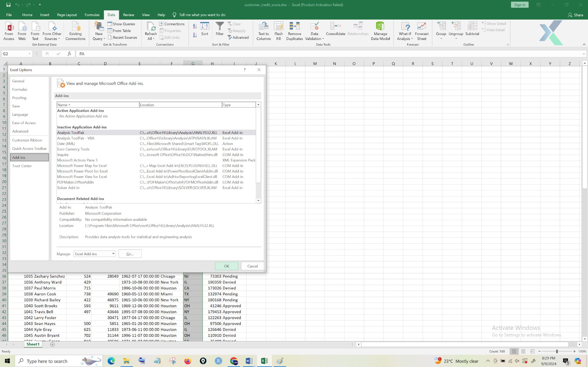Image resolution: width=588 pixels, height=367 pixels.
Task: Switch to Page Layout view in status bar
Action: (x=523, y=351)
